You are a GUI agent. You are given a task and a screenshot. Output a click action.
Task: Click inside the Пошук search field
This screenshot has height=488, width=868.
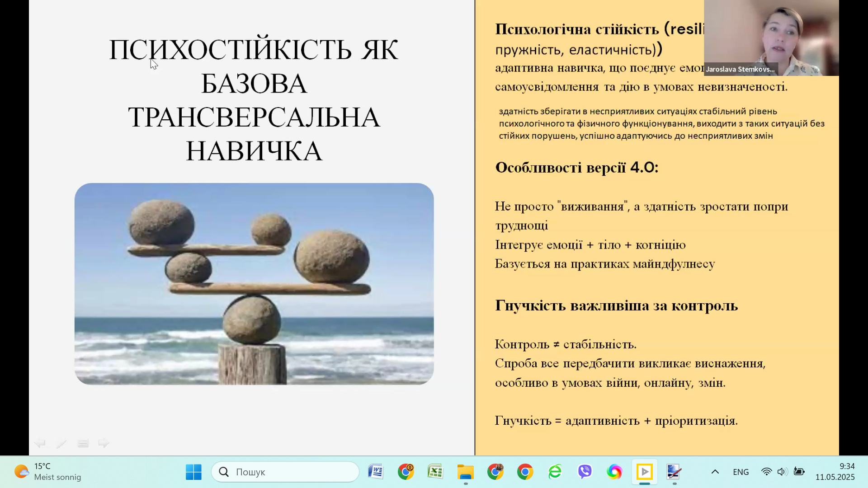pos(285,472)
